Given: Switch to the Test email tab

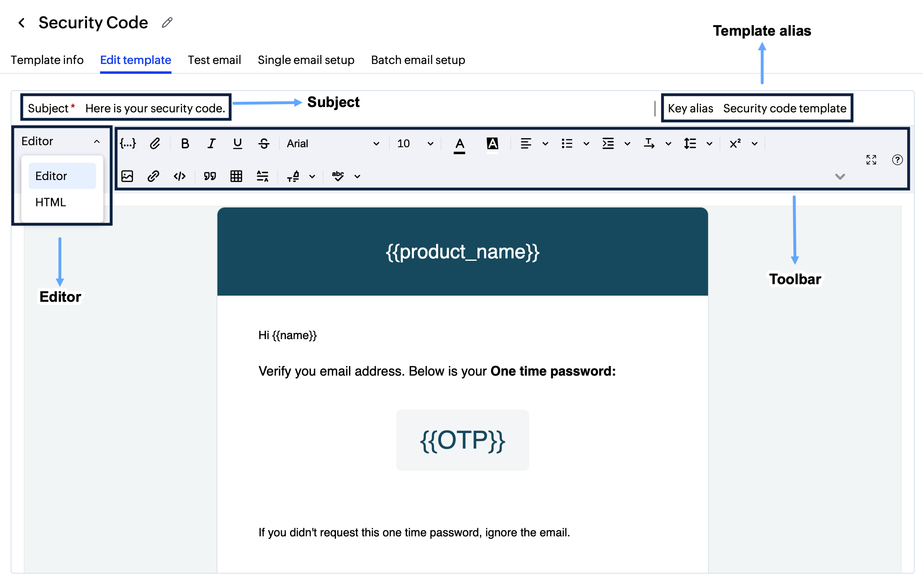Looking at the screenshot, I should pos(215,60).
